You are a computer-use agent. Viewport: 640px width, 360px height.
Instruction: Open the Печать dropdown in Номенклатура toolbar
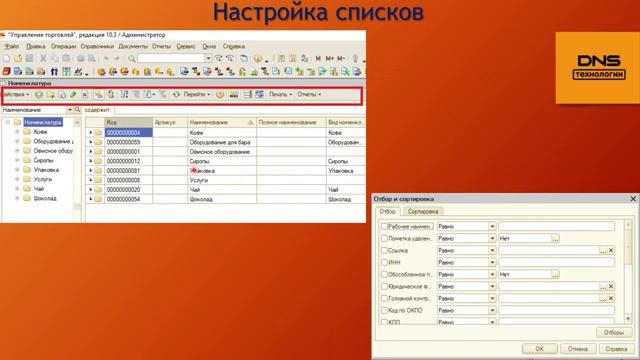280,95
